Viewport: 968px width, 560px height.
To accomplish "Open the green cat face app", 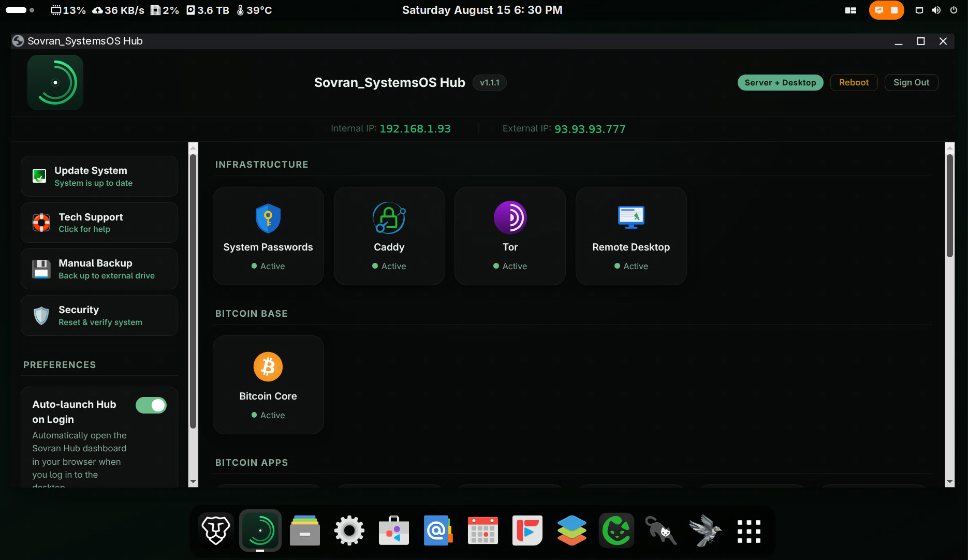I will click(x=617, y=530).
